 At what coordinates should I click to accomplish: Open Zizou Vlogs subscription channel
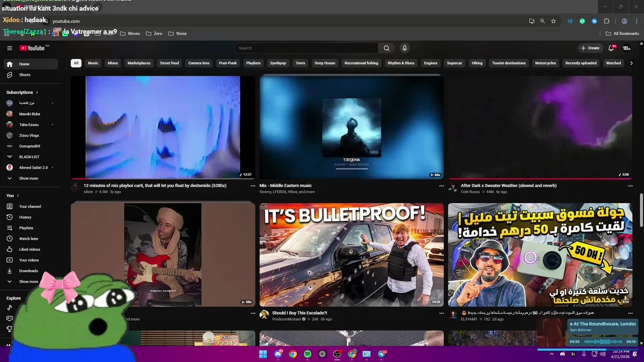pos(29,136)
